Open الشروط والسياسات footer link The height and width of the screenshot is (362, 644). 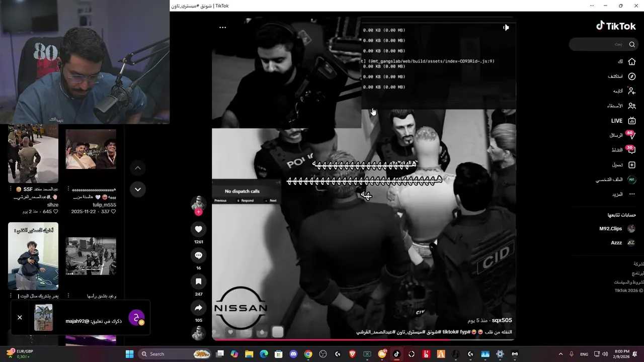pos(628,282)
